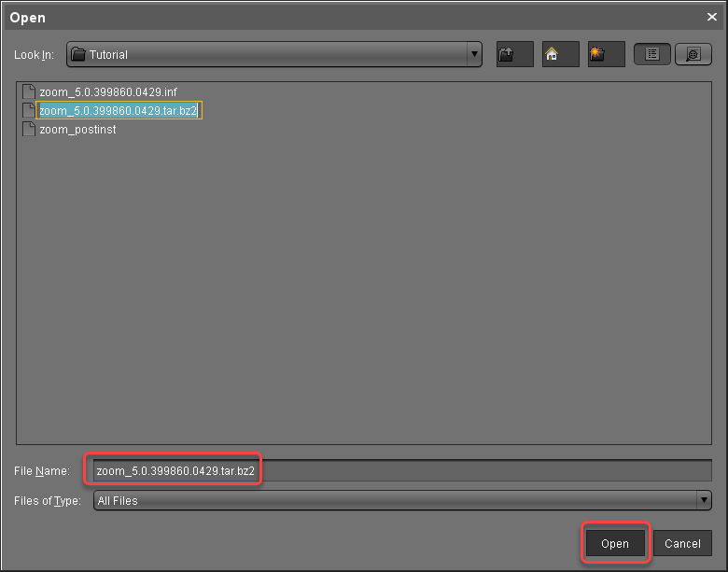The width and height of the screenshot is (728, 572).
Task: Click the All Files type selection text
Action: (x=118, y=501)
